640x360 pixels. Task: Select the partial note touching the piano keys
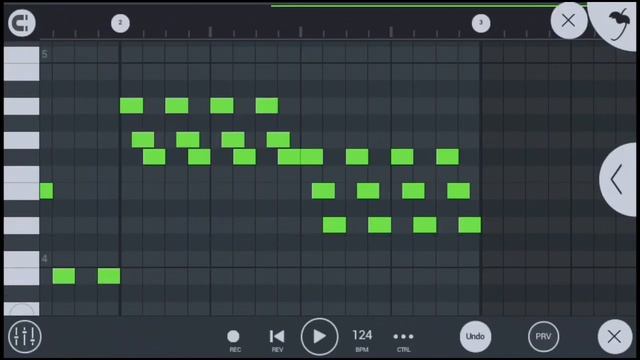pos(46,191)
